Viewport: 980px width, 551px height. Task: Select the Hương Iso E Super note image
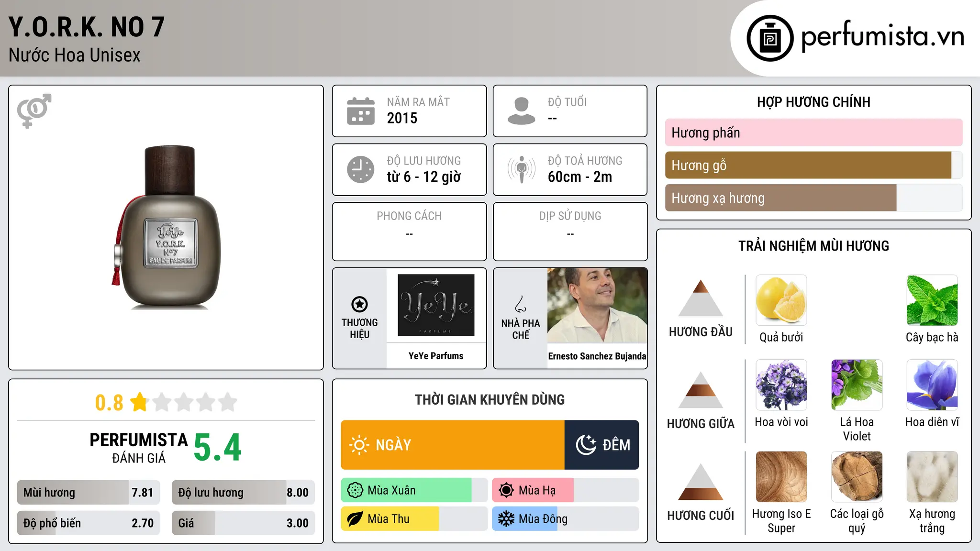(x=781, y=477)
